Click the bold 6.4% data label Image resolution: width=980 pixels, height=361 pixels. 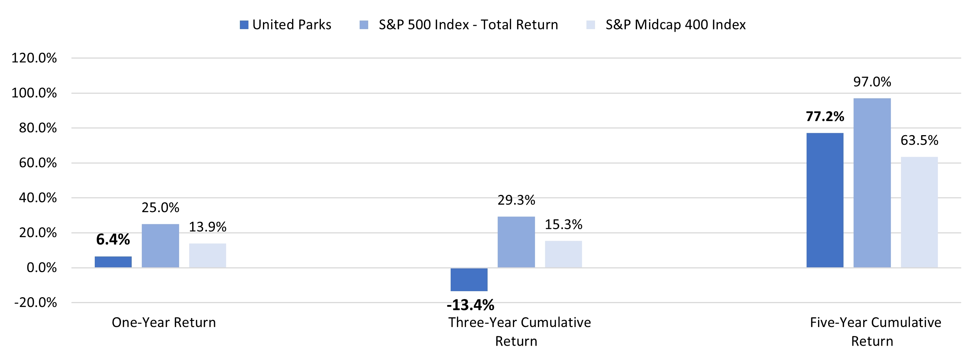click(x=113, y=240)
